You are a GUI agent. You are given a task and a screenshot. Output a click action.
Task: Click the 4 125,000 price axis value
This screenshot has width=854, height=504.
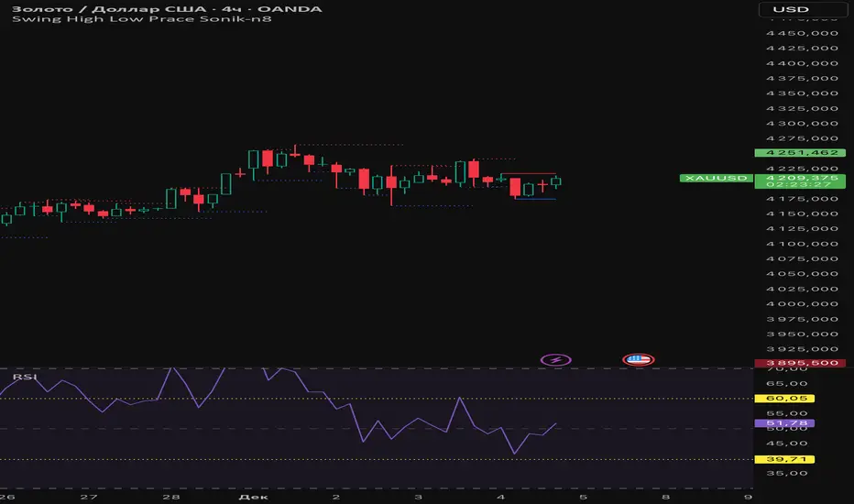[802, 229]
